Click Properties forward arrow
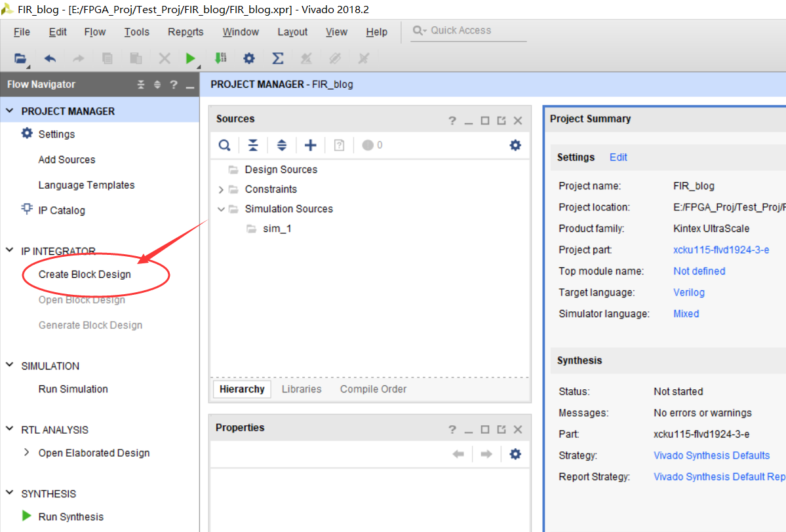 pyautogui.click(x=486, y=454)
